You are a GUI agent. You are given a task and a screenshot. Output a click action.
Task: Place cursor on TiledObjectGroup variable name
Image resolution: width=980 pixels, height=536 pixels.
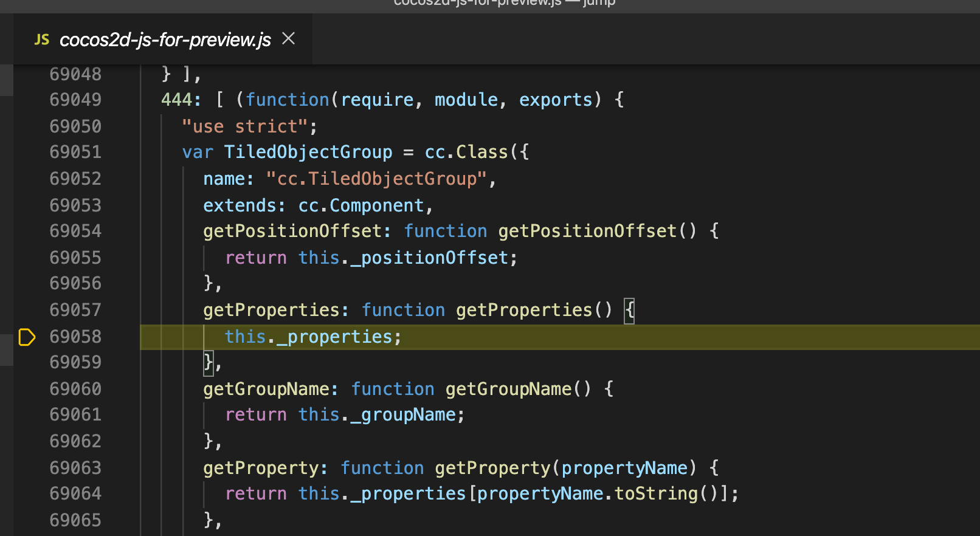click(308, 152)
